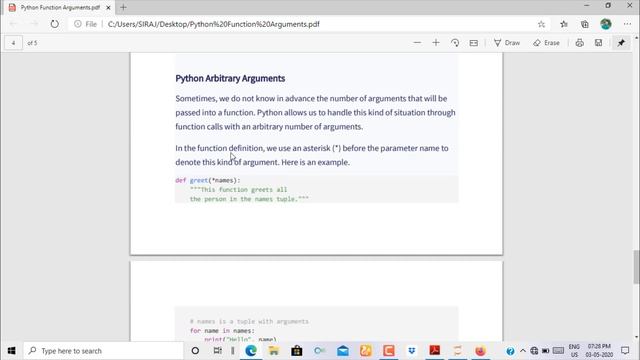Unpin the PDF toolbar
Image resolution: width=640 pixels, height=360 pixels.
click(621, 43)
